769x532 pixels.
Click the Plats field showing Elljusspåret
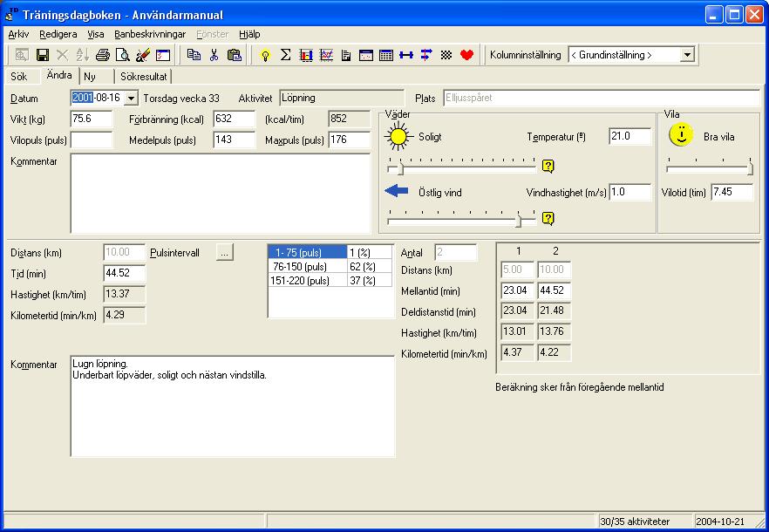tap(602, 99)
